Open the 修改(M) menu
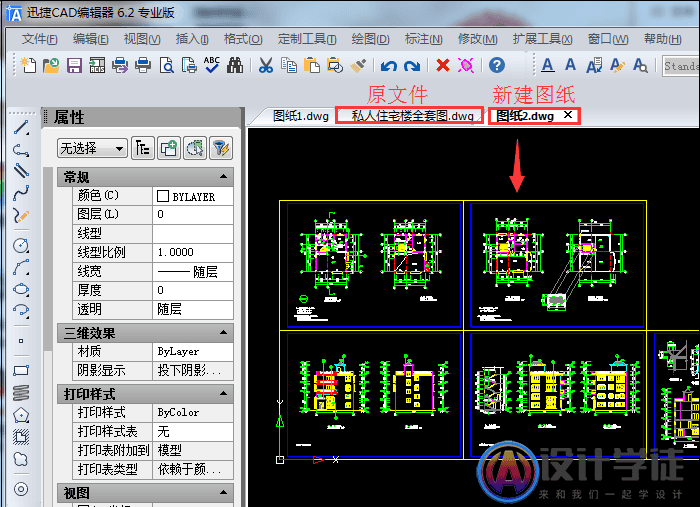Screen dimensions: 700x507 point(477,39)
